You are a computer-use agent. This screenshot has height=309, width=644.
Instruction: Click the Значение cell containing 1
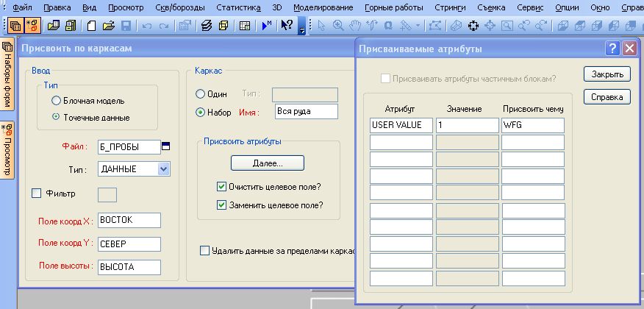tap(468, 125)
